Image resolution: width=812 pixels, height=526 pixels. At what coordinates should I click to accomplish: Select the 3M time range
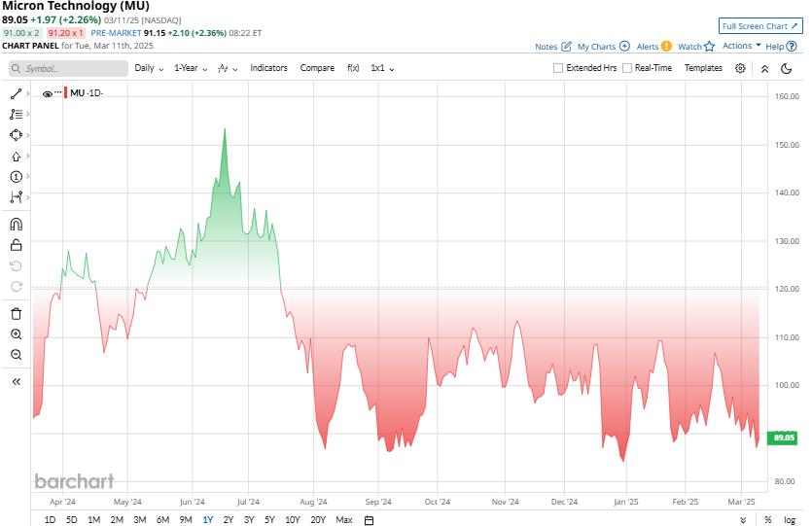[140, 520]
